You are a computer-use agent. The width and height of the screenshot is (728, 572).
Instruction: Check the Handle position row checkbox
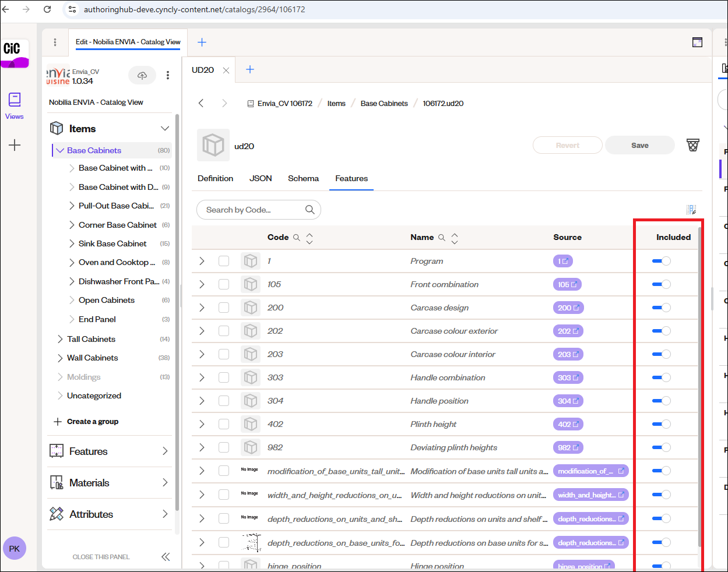224,401
